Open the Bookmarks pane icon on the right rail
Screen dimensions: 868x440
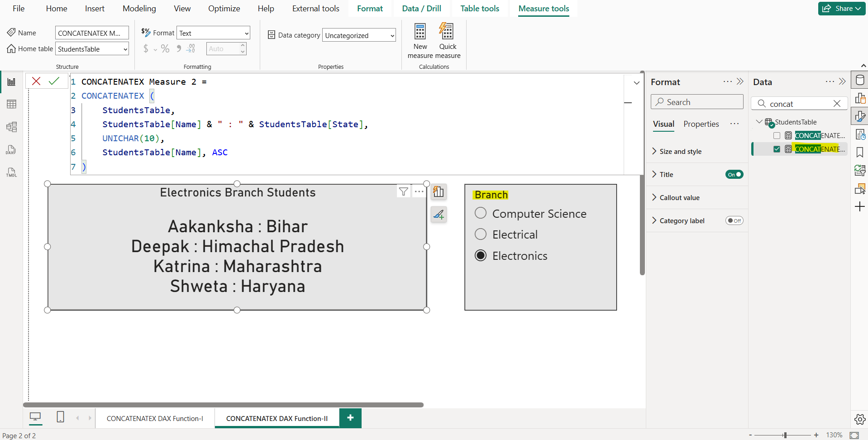tap(859, 153)
